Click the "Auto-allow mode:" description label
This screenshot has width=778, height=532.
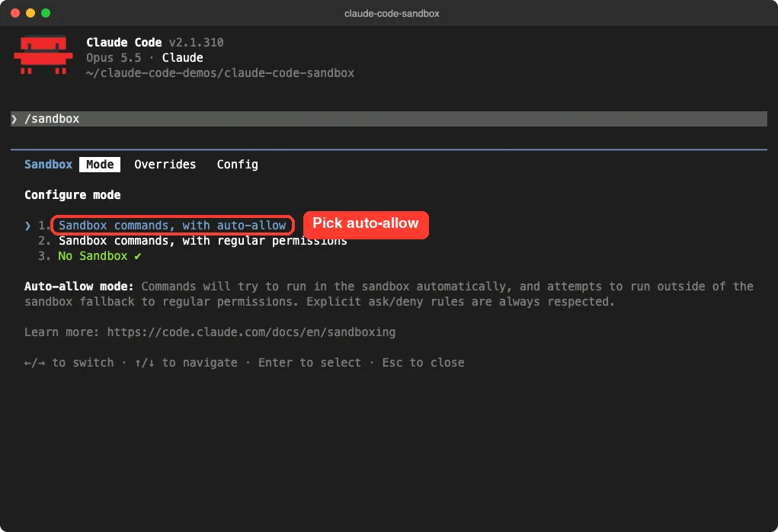(x=79, y=287)
